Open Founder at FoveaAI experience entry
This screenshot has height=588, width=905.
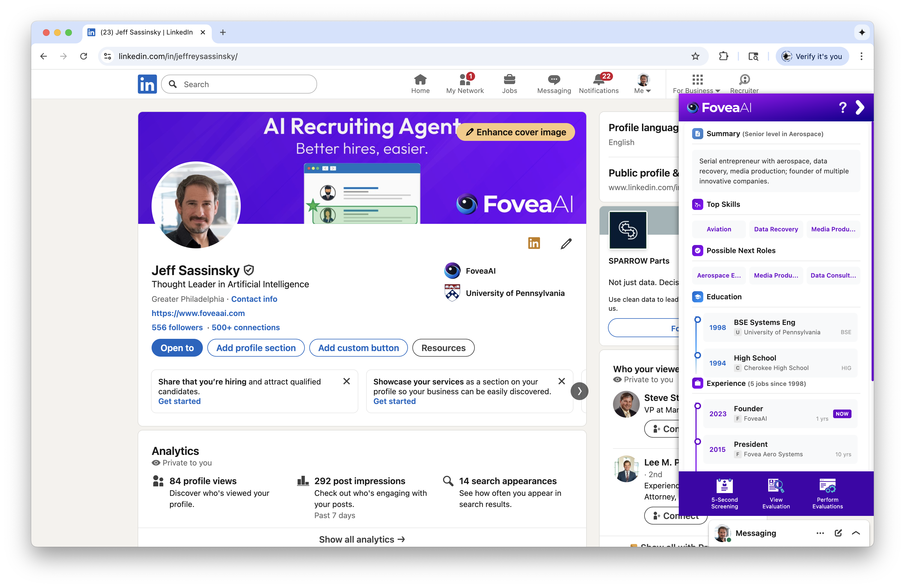pos(780,413)
